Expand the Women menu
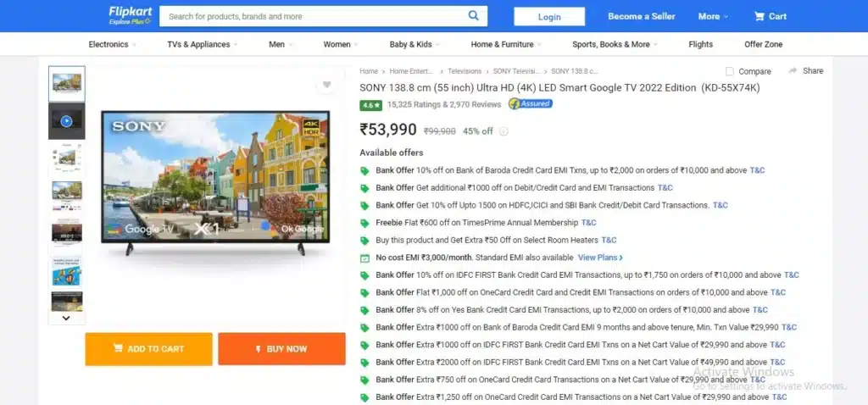The width and height of the screenshot is (868, 405). click(x=341, y=44)
